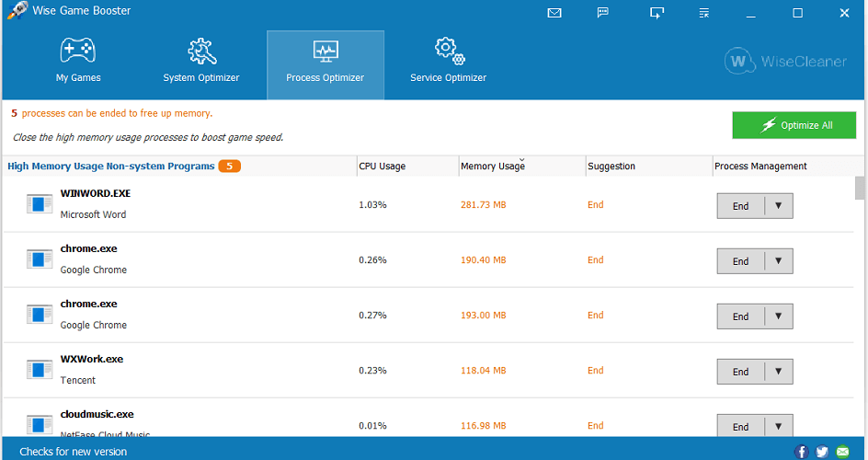Select the 116.98 MB memory value
This screenshot has height=460, width=868.
pos(484,426)
